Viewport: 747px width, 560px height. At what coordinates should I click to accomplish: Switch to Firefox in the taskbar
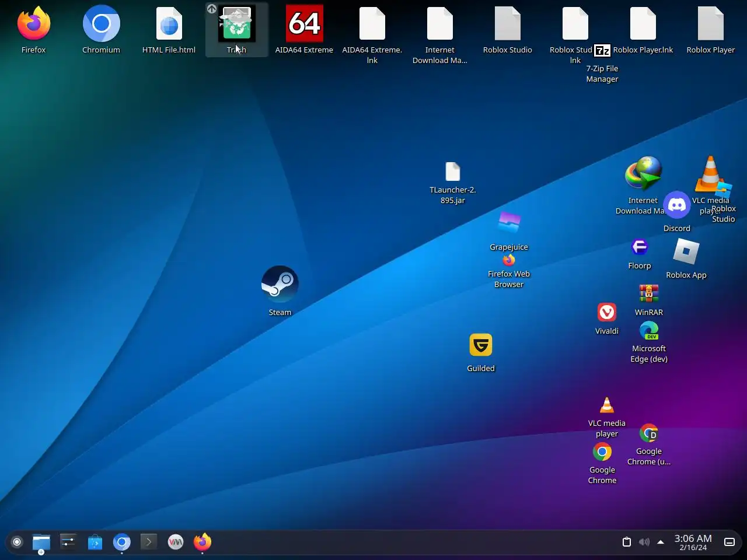(203, 542)
